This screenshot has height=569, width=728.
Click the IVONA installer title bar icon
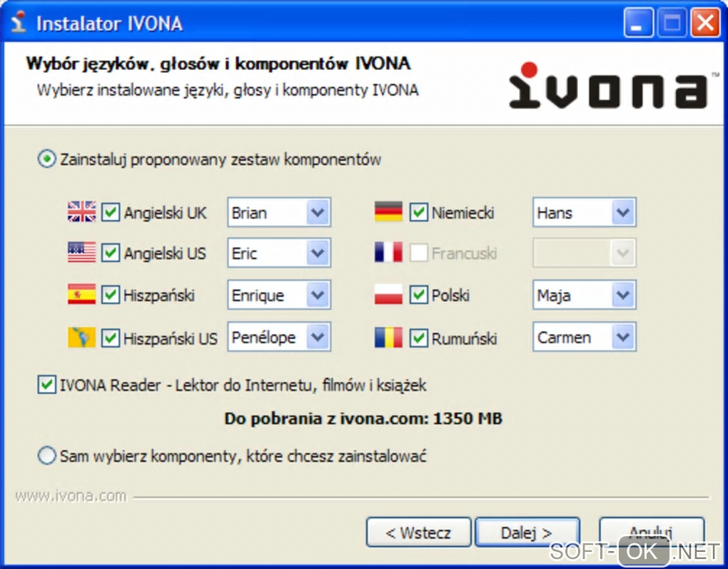pyautogui.click(x=18, y=22)
